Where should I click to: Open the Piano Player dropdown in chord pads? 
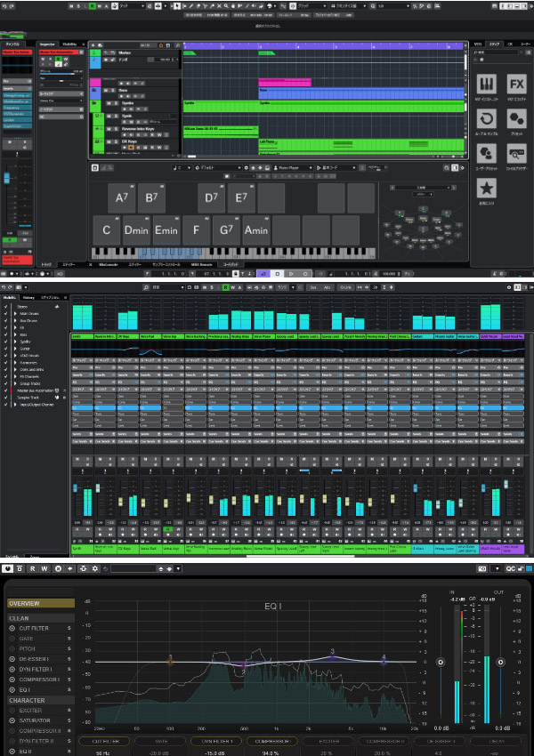pyautogui.click(x=293, y=168)
